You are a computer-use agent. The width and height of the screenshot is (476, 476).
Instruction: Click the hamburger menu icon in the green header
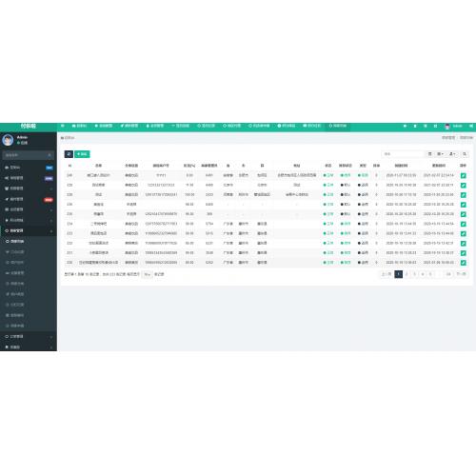point(63,126)
